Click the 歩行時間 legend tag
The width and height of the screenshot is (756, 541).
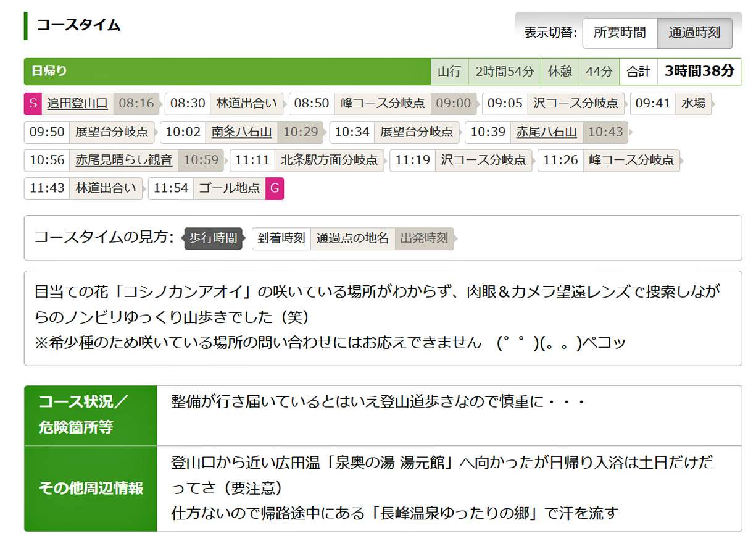213,238
